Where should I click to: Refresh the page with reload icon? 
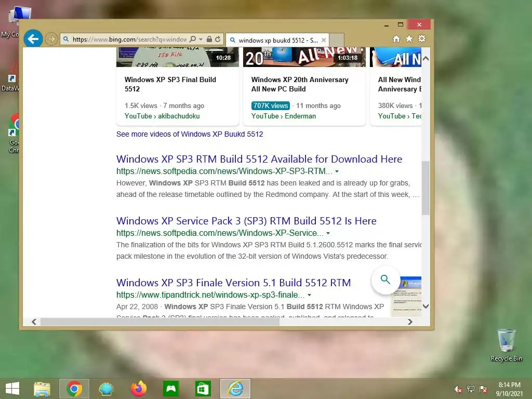[x=218, y=39]
